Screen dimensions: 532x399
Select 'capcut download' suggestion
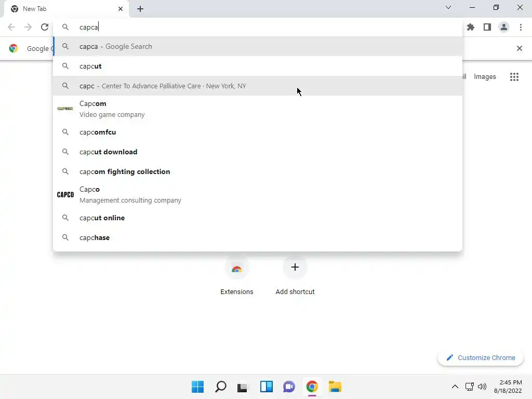point(258,152)
